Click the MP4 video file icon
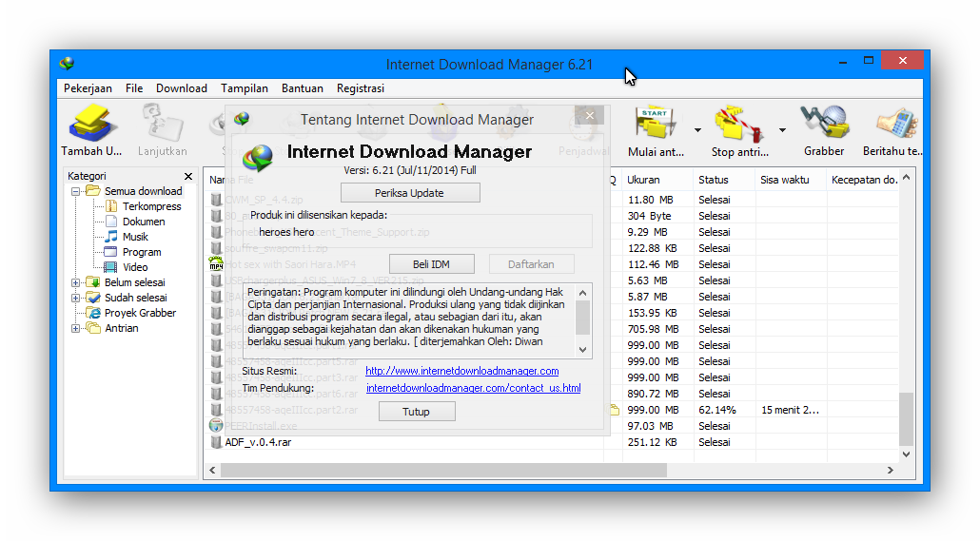Screen dimensions: 980x541 [x=216, y=263]
